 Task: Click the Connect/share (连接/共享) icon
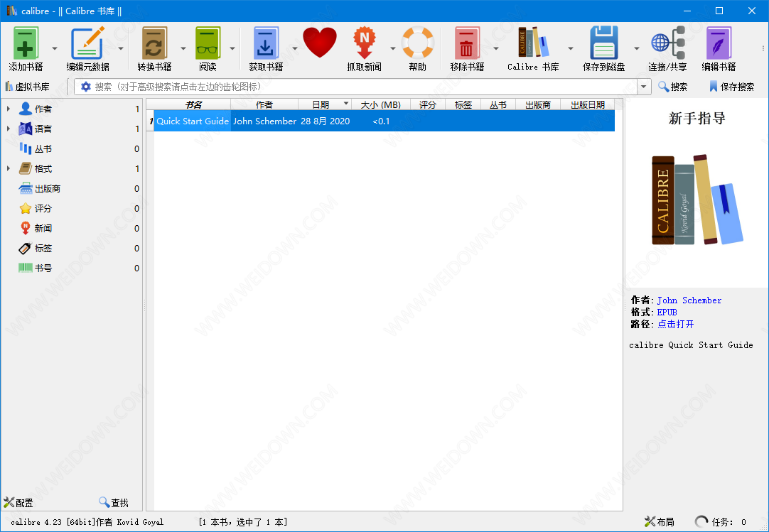(x=667, y=43)
